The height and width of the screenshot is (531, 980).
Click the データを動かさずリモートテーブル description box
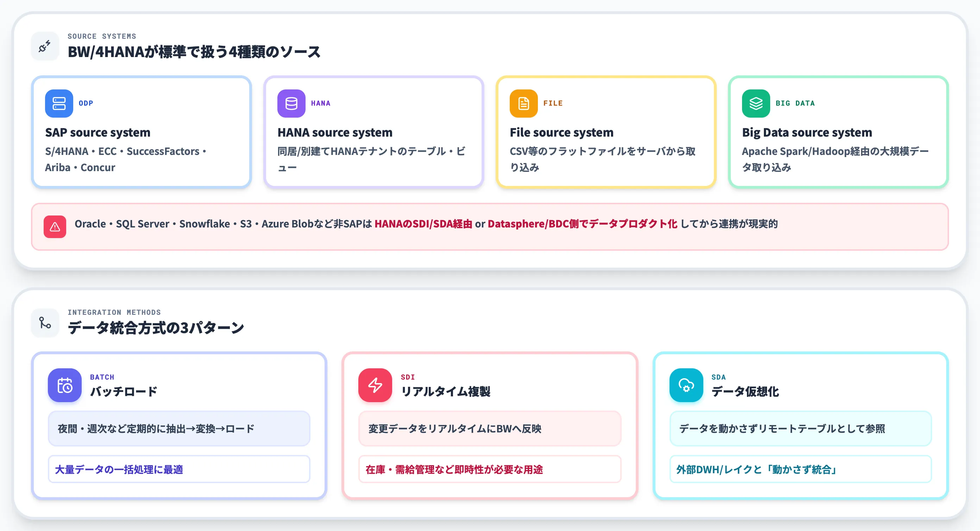click(x=800, y=429)
